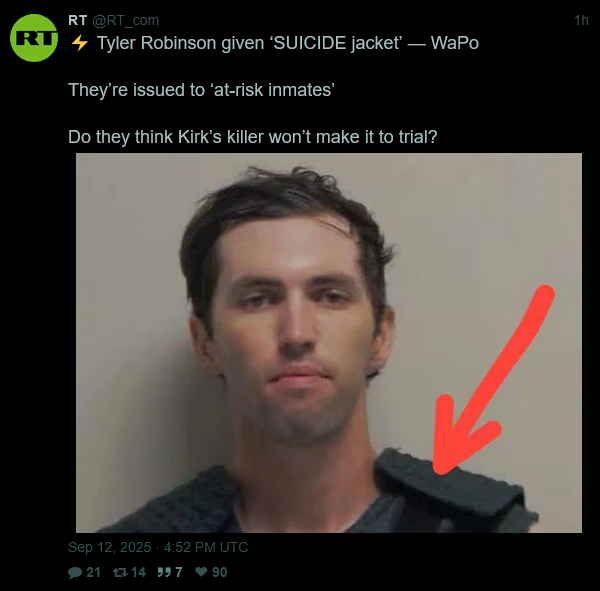Click the question about Kirk's killer
Viewport: 600px width, 591px height.
click(253, 137)
